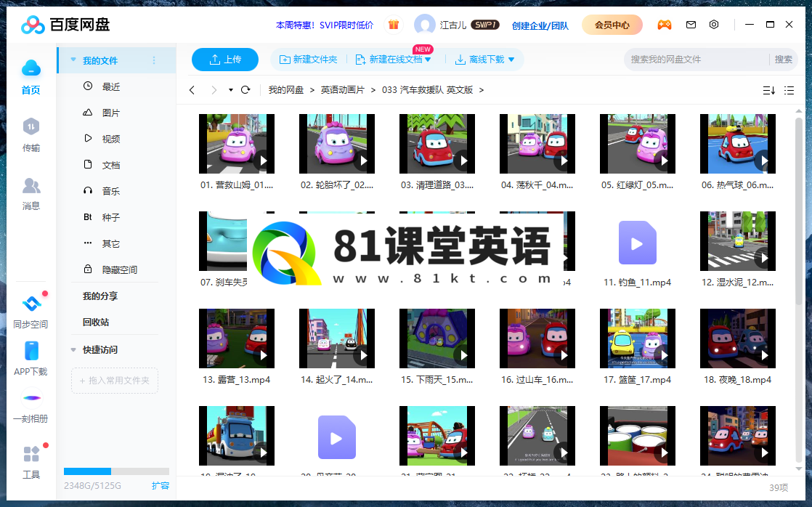Open the 同步空间 sync space
This screenshot has height=507, width=812.
pos(31,303)
